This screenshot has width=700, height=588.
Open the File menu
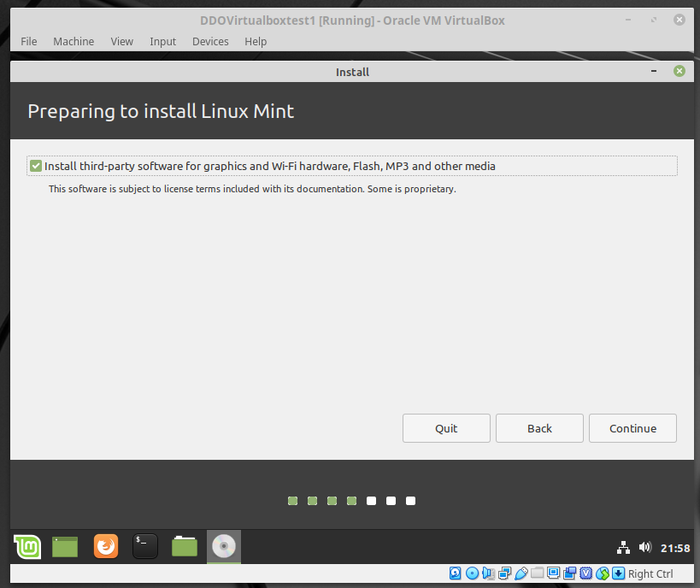(28, 42)
